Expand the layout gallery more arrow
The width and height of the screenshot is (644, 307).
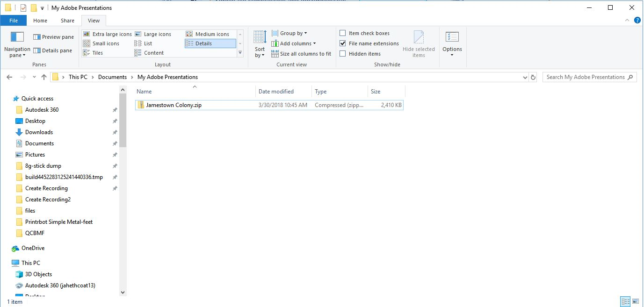(x=240, y=53)
